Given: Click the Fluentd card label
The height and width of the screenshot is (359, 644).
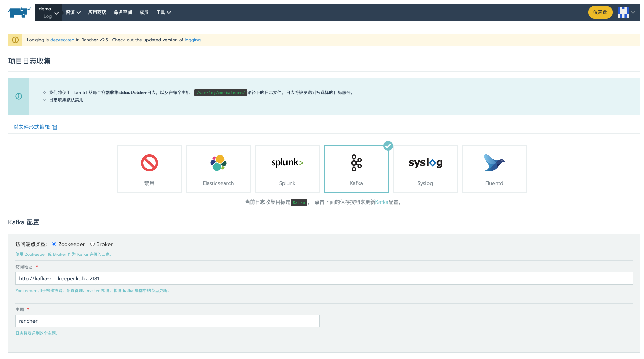Looking at the screenshot, I should tap(494, 183).
